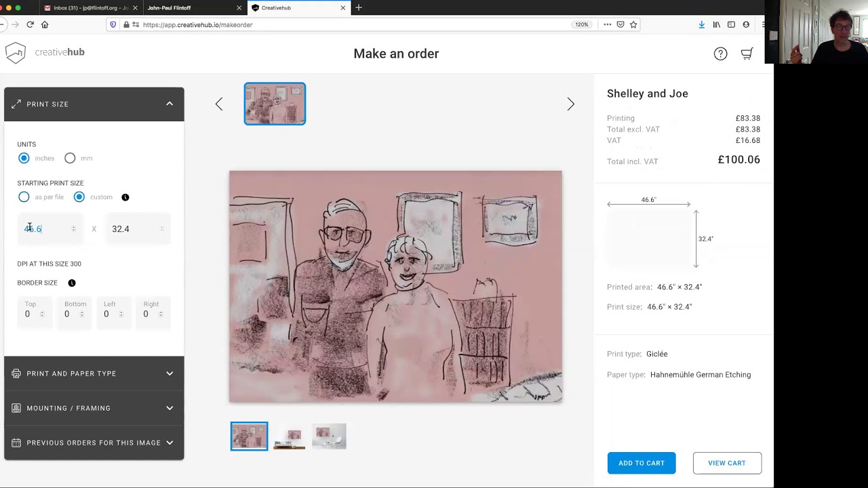Bookmark this page with star icon
868x488 pixels.
pos(633,24)
